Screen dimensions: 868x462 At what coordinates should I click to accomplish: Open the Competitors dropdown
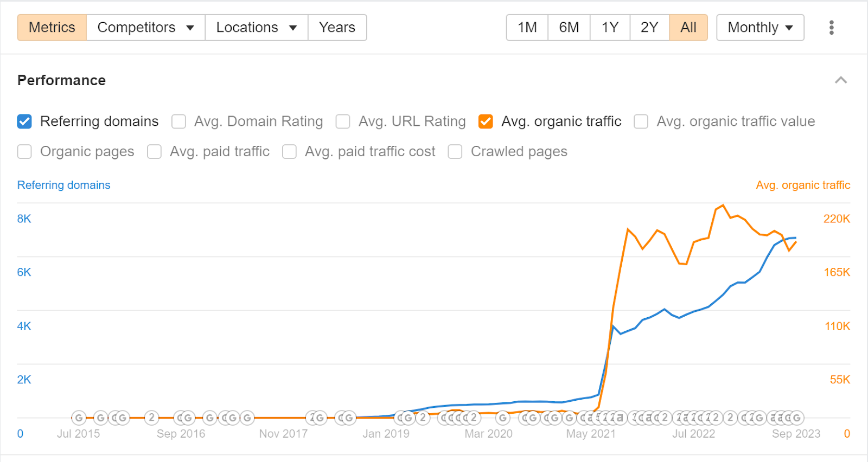click(x=145, y=28)
